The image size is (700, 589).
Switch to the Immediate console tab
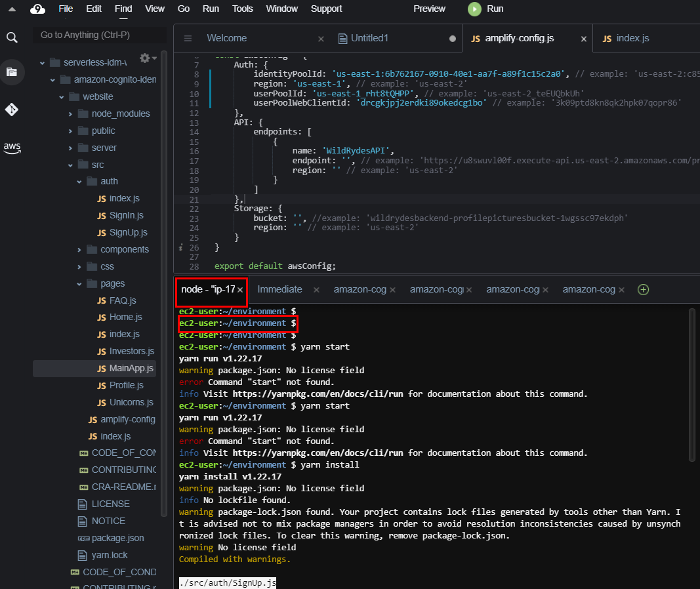click(x=280, y=290)
